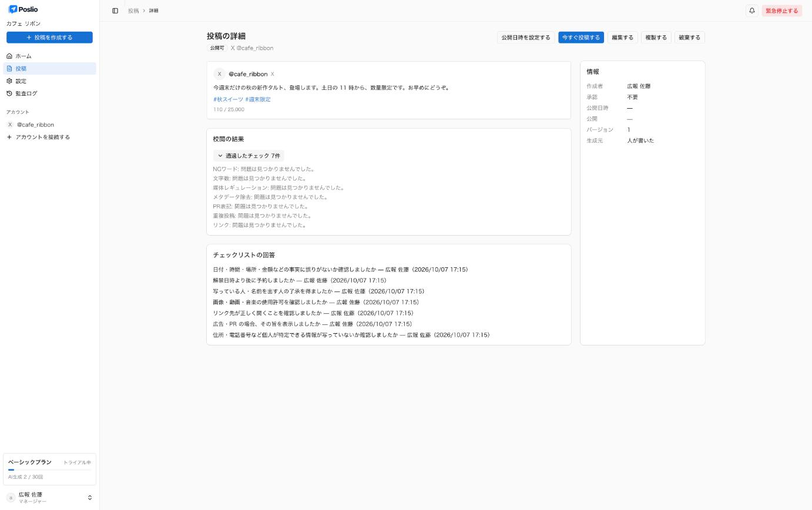Click the PR表記 check result line
The height and width of the screenshot is (510, 812).
pyautogui.click(x=261, y=207)
